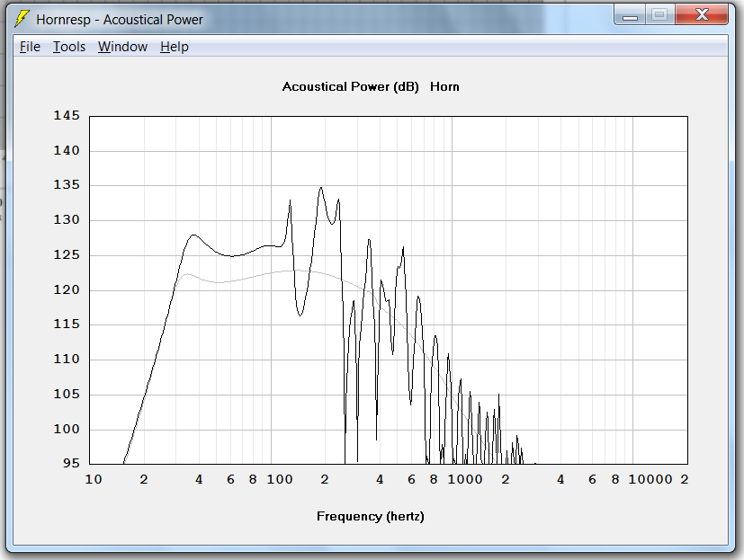744x560 pixels.
Task: Click the 110 dB axis value
Action: [x=67, y=359]
